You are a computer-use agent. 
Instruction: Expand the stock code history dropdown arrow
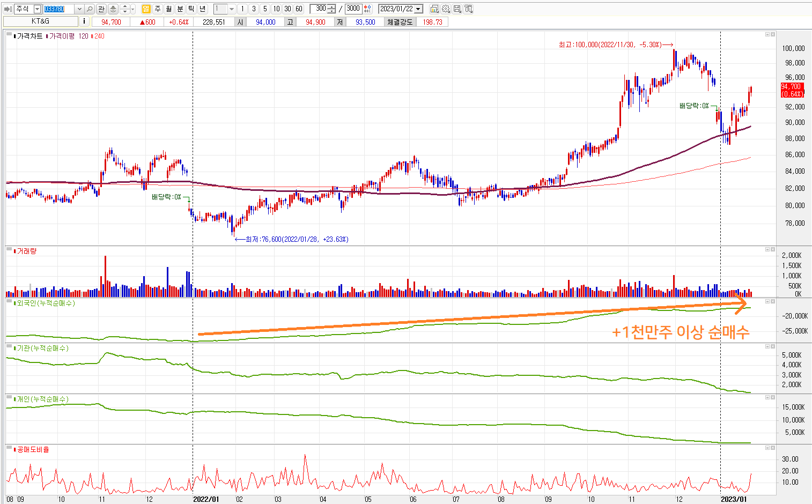pos(79,9)
